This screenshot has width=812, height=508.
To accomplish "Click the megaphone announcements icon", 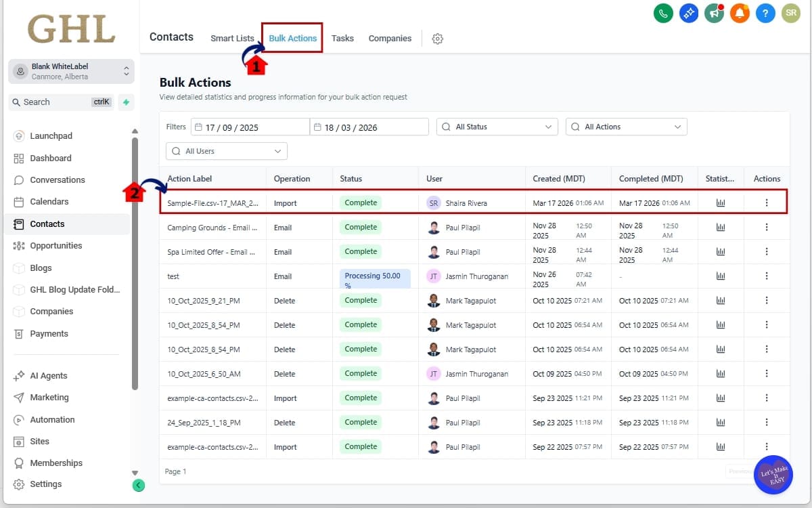I will click(x=714, y=13).
